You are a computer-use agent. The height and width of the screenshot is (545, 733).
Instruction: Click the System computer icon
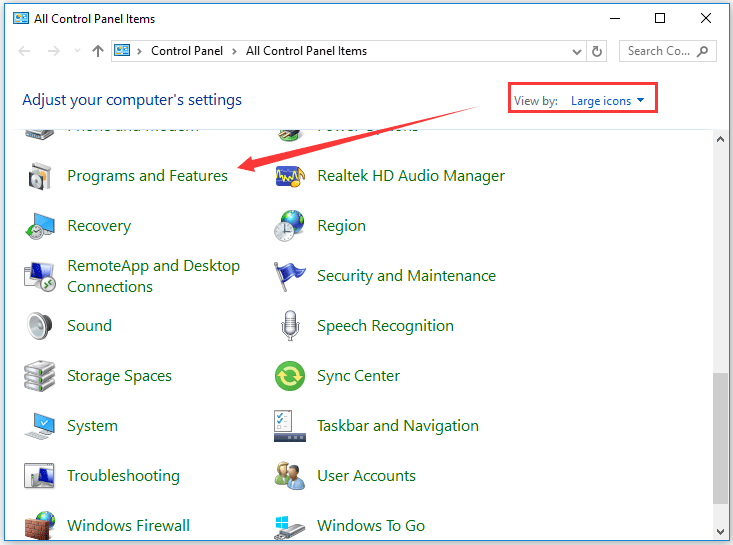tap(40, 426)
